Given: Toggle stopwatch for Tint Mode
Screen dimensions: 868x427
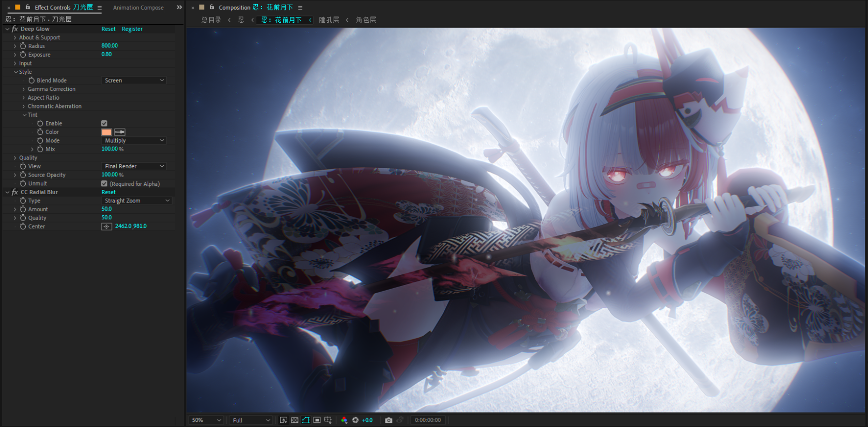Looking at the screenshot, I should pyautogui.click(x=40, y=140).
